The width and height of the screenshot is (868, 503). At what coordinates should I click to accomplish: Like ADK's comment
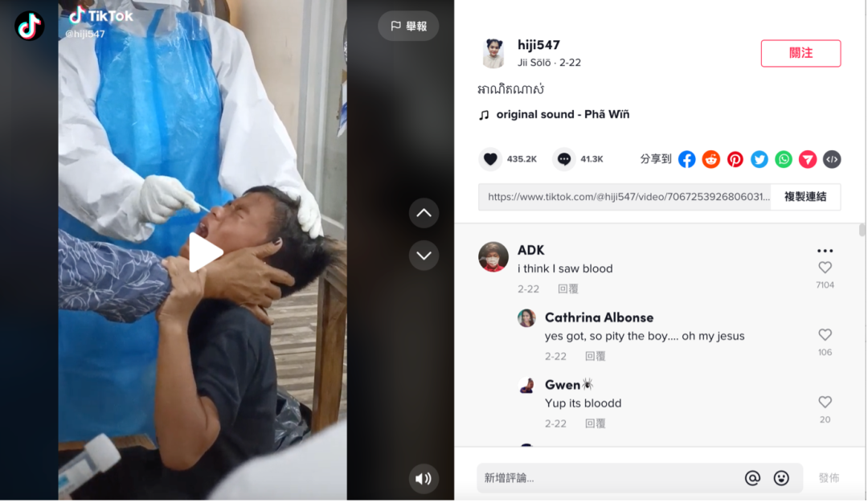pos(825,268)
